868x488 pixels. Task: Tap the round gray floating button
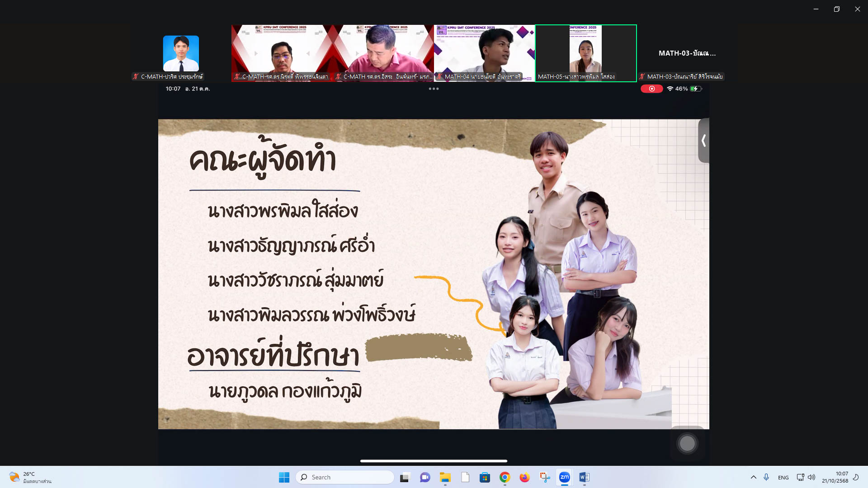(x=687, y=443)
